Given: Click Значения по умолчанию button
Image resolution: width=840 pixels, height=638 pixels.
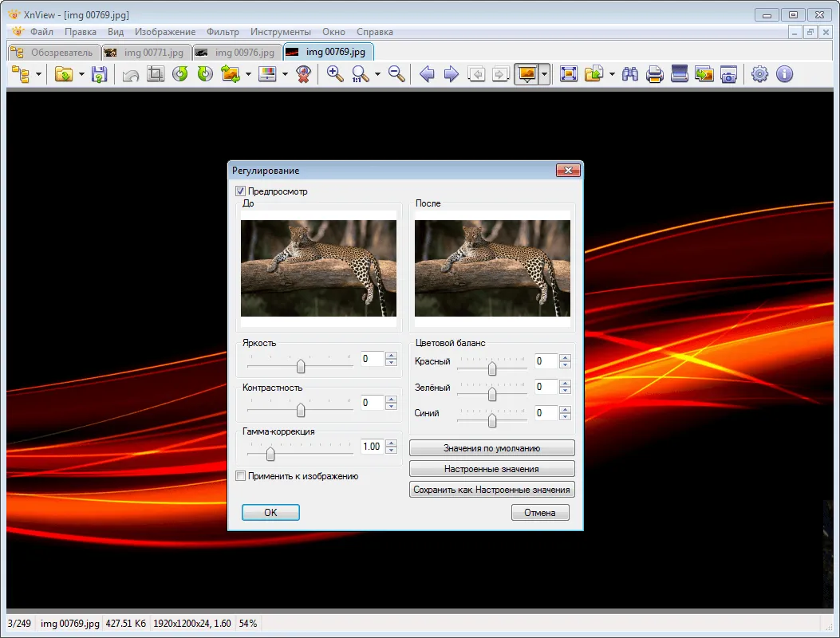Looking at the screenshot, I should (x=491, y=448).
